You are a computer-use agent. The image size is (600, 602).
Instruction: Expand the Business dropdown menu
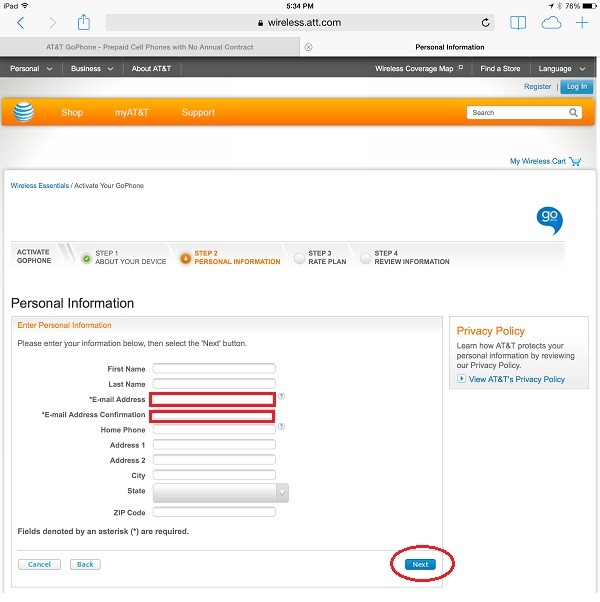[92, 69]
